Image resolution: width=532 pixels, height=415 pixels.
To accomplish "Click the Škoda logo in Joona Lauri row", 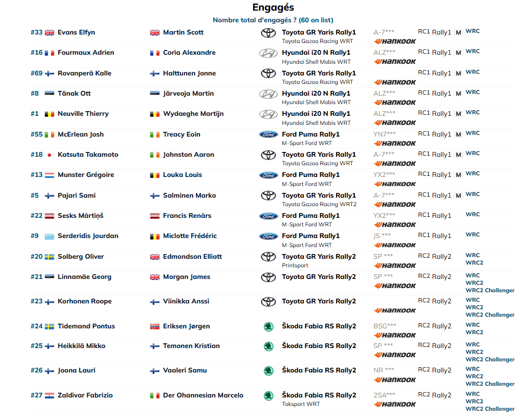I will [x=268, y=371].
